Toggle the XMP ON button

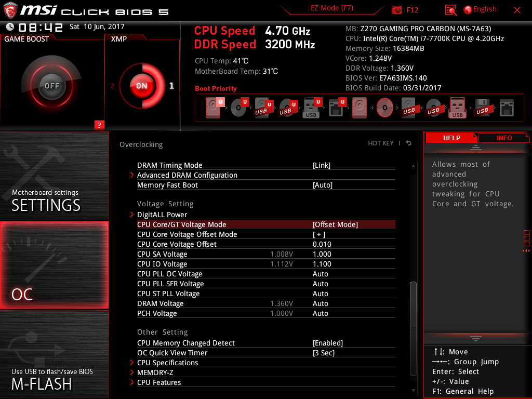click(142, 86)
